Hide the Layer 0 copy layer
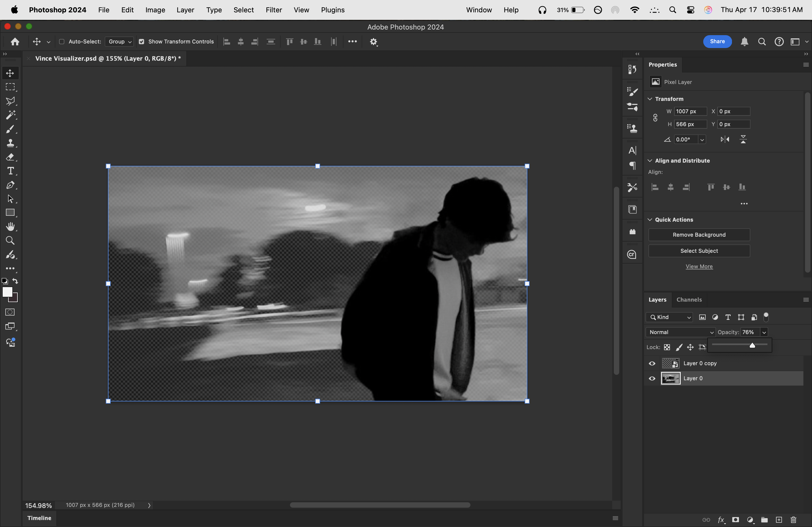This screenshot has height=527, width=812. (652, 363)
